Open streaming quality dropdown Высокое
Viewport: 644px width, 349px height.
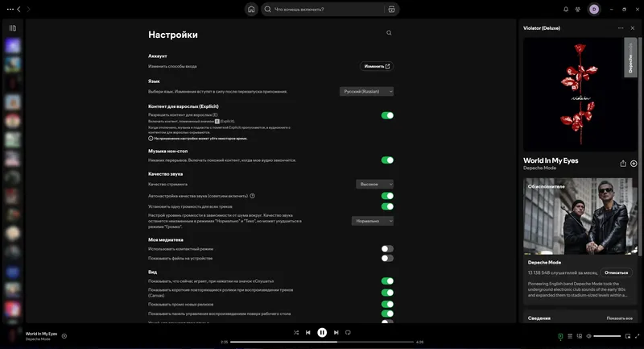click(374, 184)
